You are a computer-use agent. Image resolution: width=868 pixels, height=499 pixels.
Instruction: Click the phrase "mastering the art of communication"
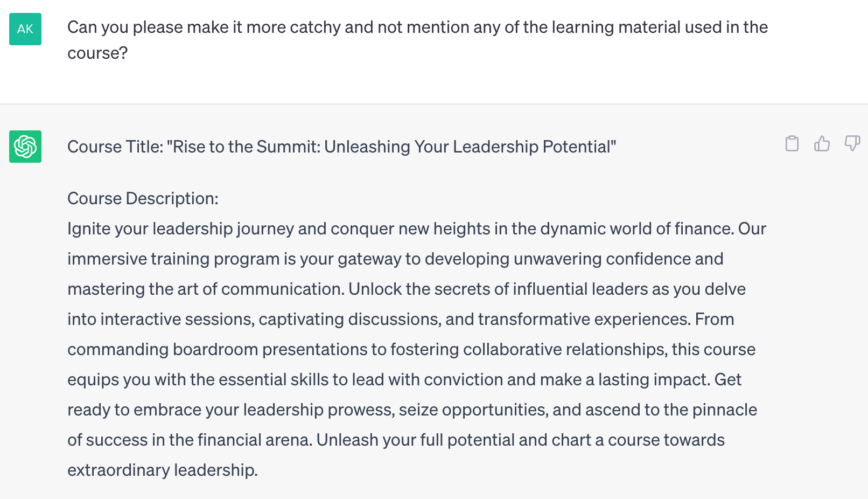point(205,289)
